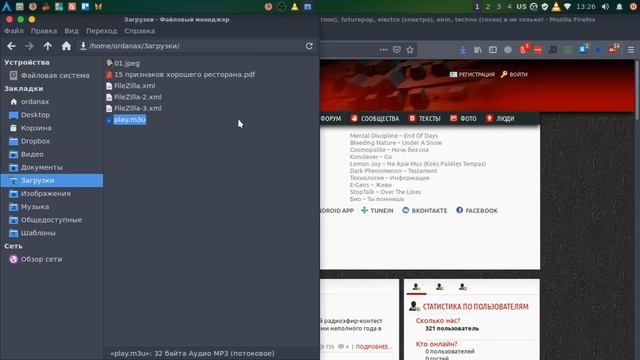Open the Музыка folder bookmark
Screen dimensions: 640x360
click(51, 207)
